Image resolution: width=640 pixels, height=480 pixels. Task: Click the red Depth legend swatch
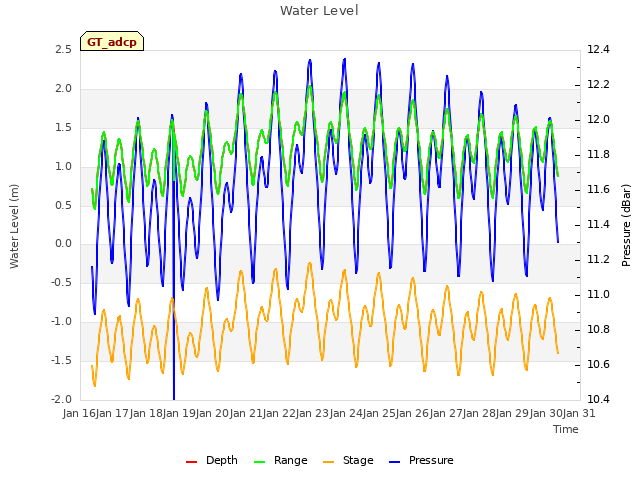click(x=191, y=462)
